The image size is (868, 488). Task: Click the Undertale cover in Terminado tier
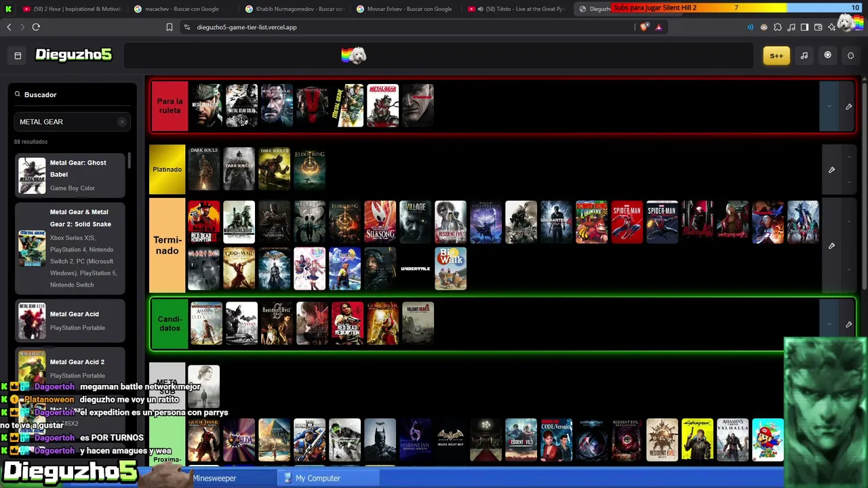pyautogui.click(x=416, y=269)
